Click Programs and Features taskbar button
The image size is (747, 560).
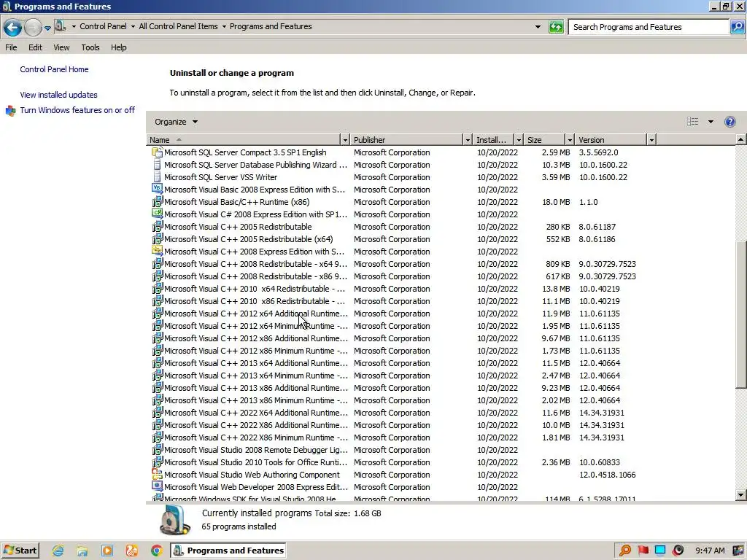coord(228,551)
